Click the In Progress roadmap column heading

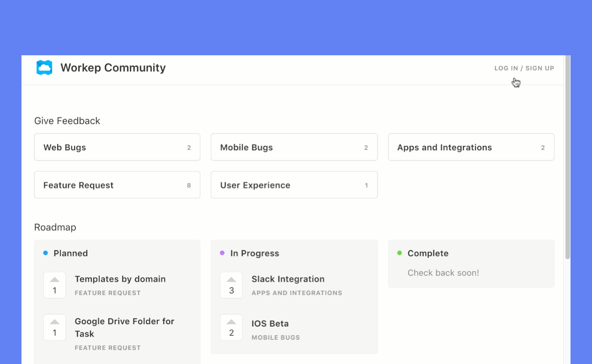[255, 253]
